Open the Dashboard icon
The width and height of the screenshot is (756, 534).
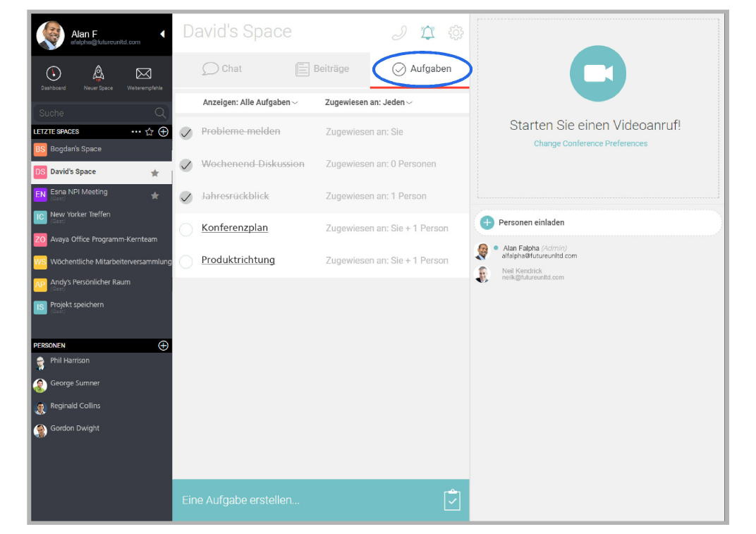54,74
